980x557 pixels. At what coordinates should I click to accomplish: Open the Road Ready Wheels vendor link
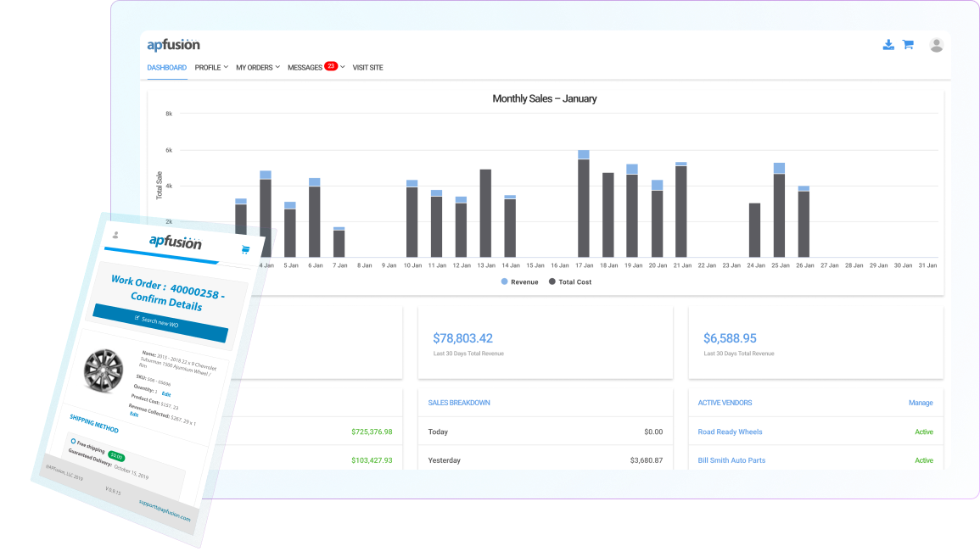tap(730, 432)
